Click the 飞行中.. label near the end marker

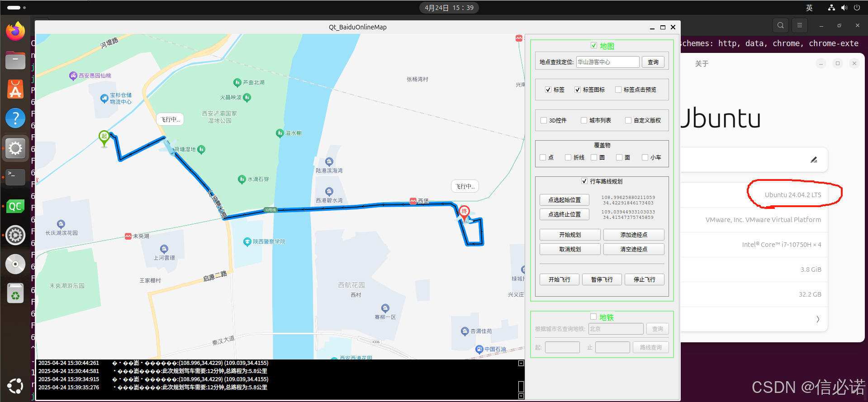(x=465, y=186)
